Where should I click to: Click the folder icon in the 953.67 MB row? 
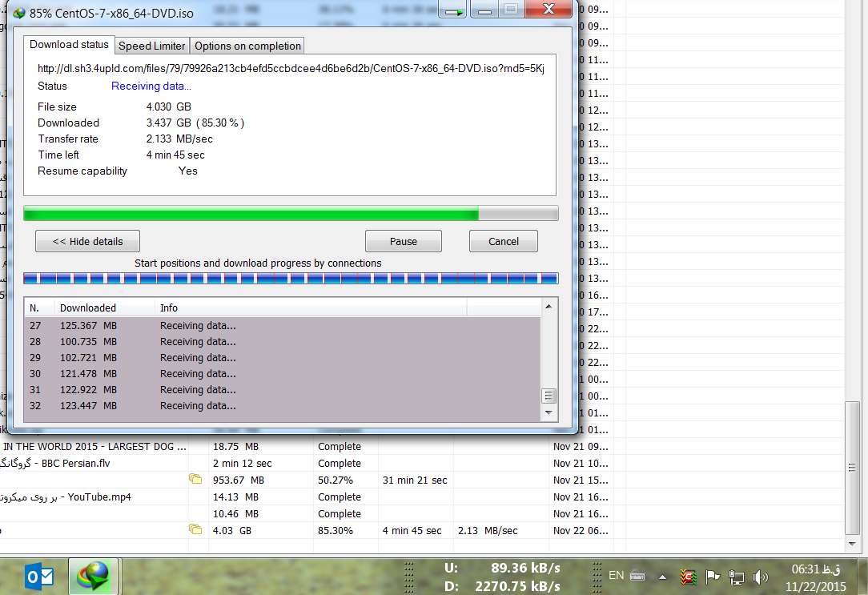tap(195, 479)
